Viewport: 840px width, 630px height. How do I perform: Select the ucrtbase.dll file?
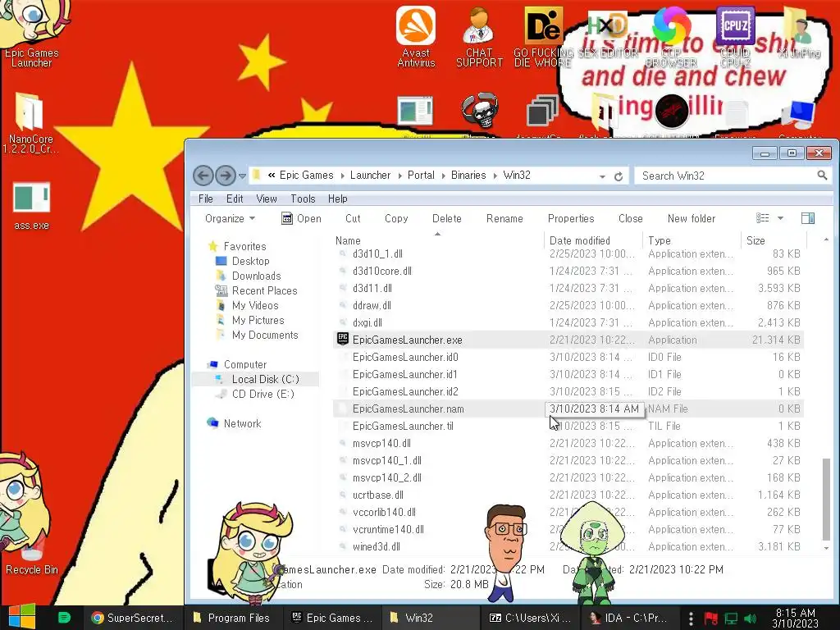[x=568, y=495]
